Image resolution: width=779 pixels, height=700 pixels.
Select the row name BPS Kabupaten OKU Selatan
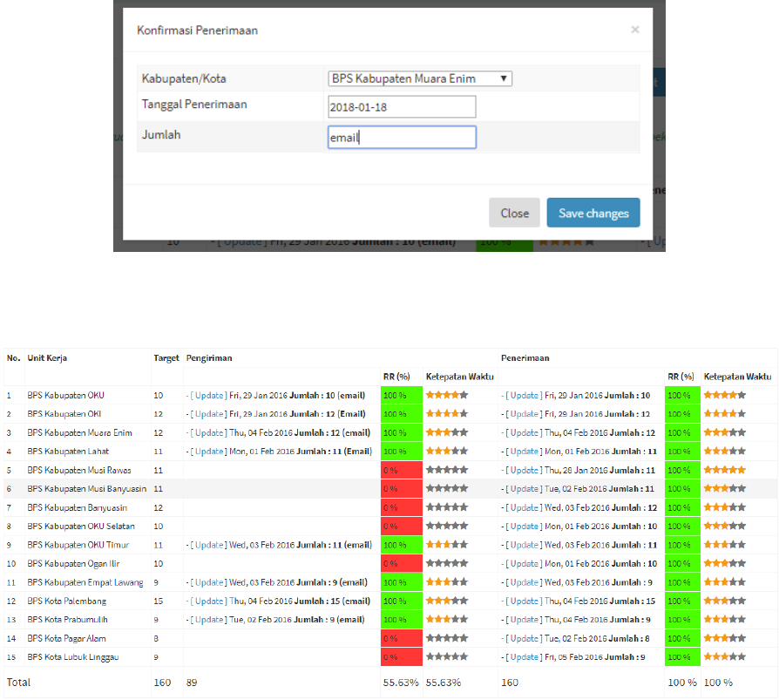(x=81, y=526)
